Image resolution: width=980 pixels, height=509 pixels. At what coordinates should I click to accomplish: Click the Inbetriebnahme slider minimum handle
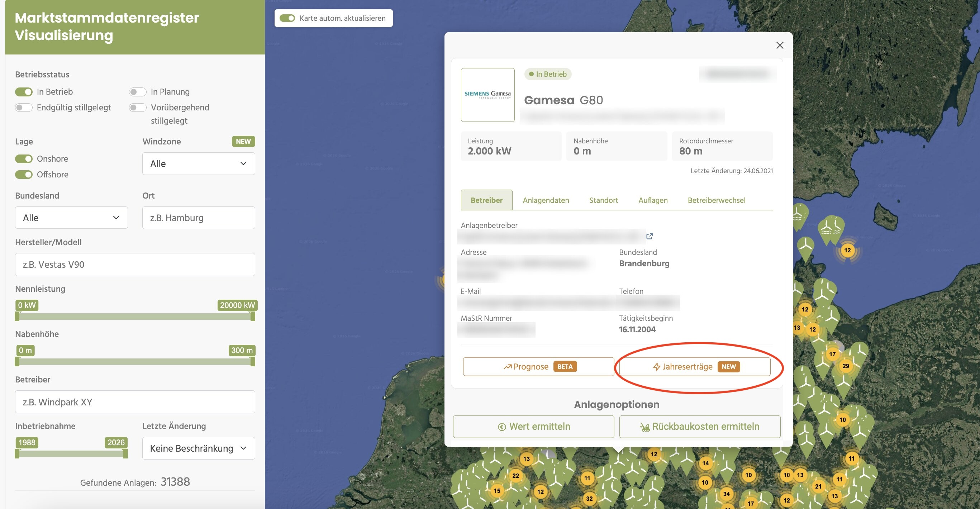17,454
